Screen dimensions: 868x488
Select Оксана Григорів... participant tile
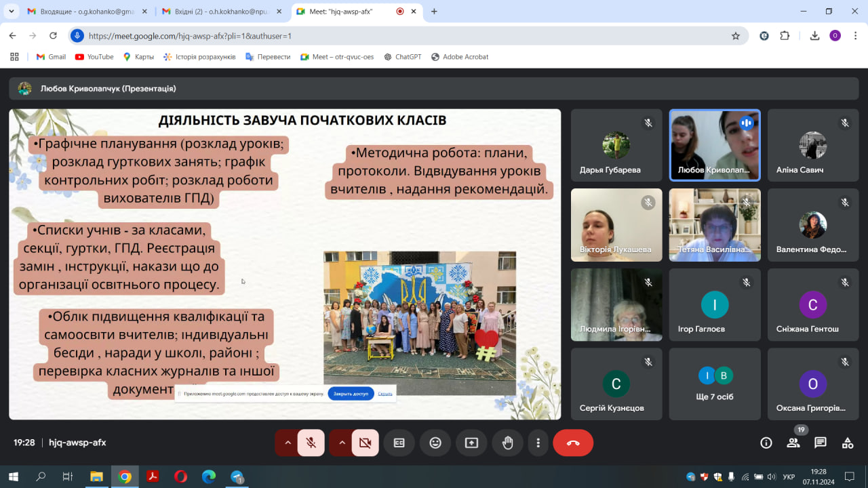813,384
